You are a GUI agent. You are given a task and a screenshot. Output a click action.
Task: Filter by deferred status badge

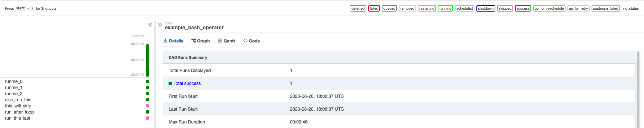coord(358,8)
